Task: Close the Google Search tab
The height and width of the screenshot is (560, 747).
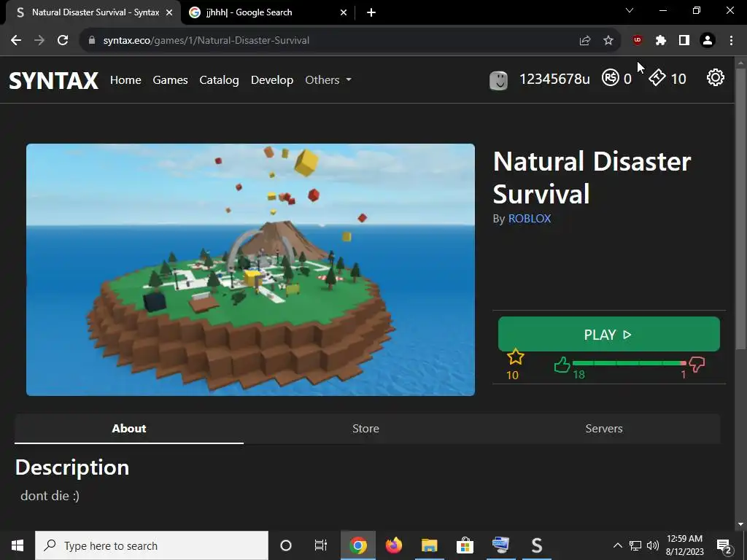Action: [x=344, y=12]
